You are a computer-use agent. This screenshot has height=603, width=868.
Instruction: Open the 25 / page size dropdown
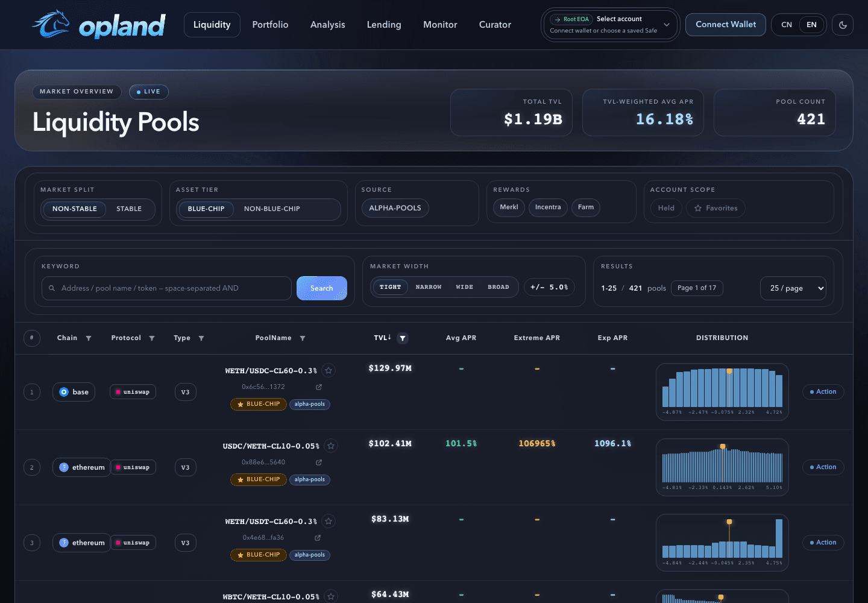(793, 288)
